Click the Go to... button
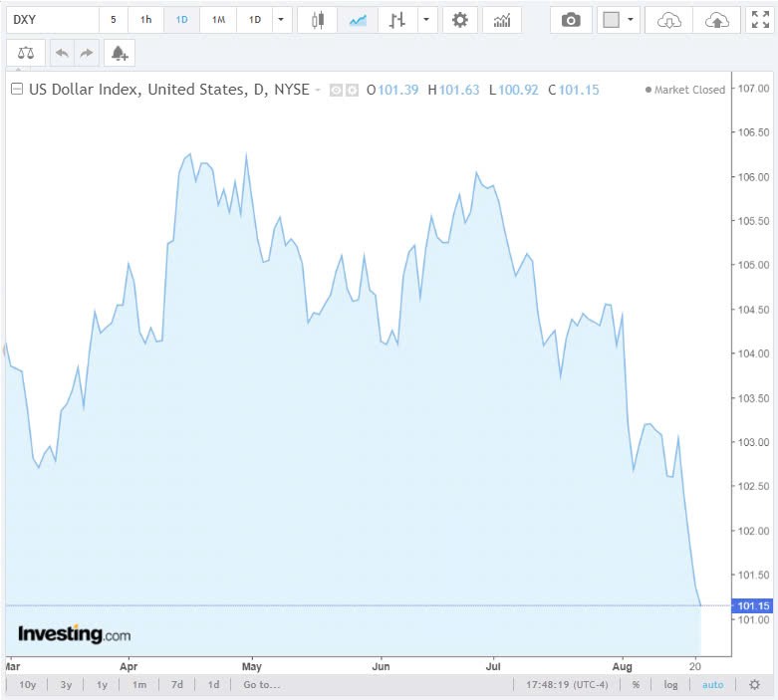This screenshot has width=778, height=700. [261, 685]
